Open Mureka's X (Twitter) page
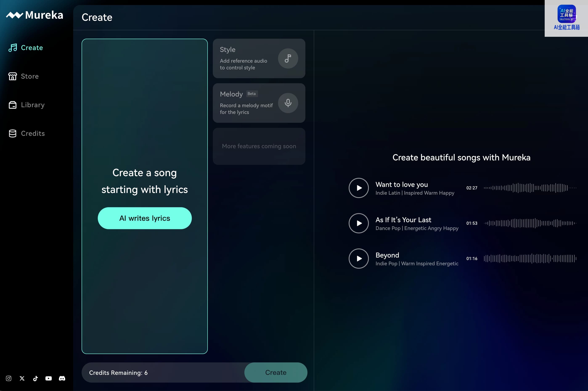This screenshot has width=588, height=391. point(22,378)
